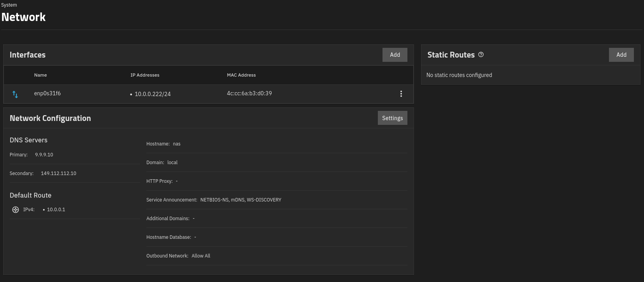The height and width of the screenshot is (282, 644).
Task: Click the System breadcrumb label
Action: (x=9, y=5)
